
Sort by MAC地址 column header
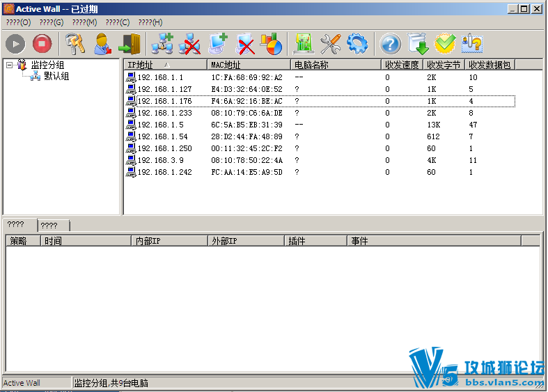(249, 65)
